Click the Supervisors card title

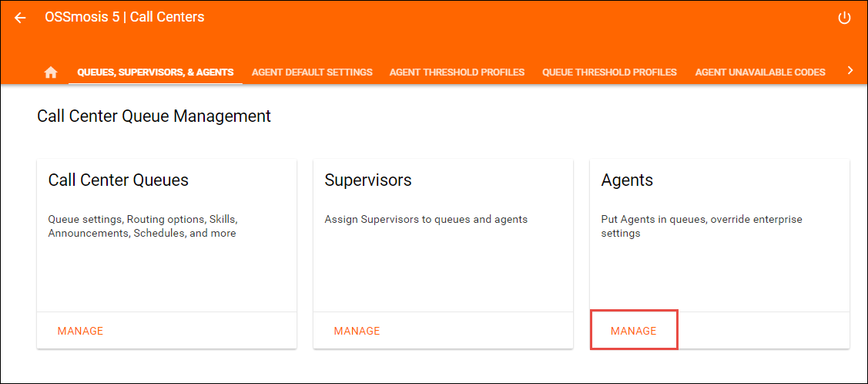coord(368,180)
